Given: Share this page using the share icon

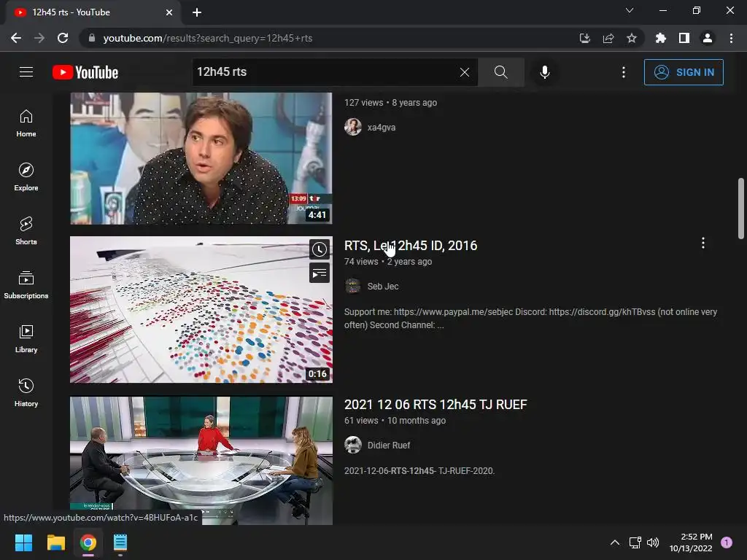Looking at the screenshot, I should tap(608, 38).
